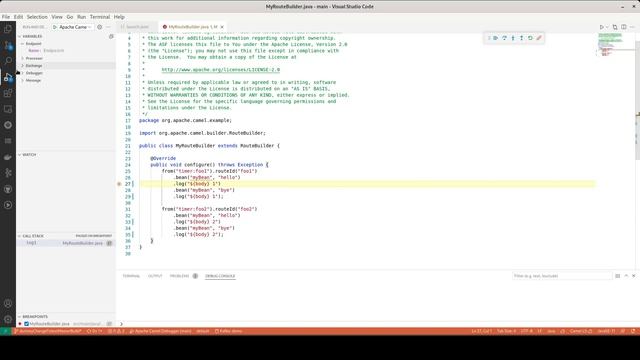Click the Run Java button in editor title

[602, 27]
